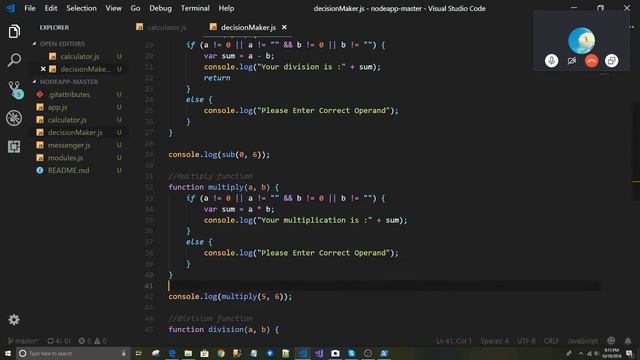Click the feedback smiley in status bar
This screenshot has width=640, height=360.
(x=611, y=341)
